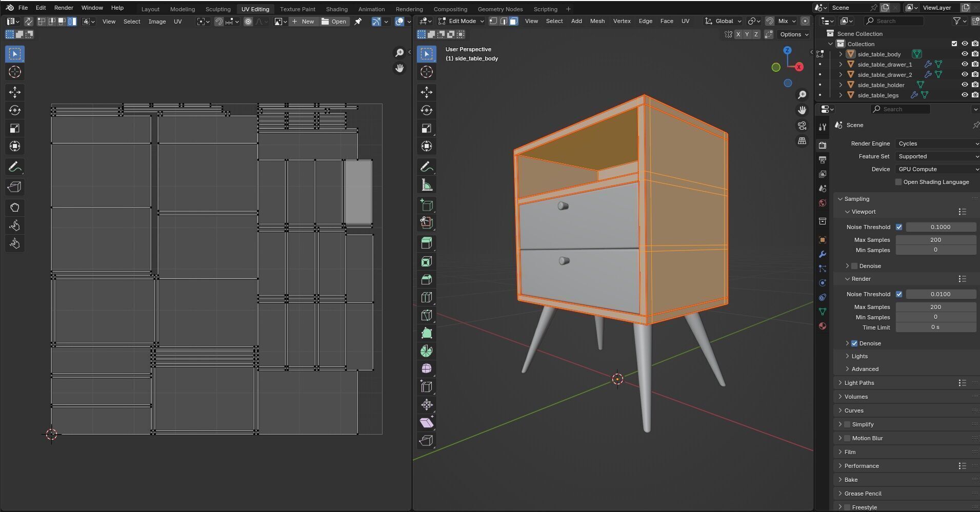This screenshot has width=980, height=512.
Task: Toggle render Noise Threshold checkbox
Action: (x=899, y=294)
